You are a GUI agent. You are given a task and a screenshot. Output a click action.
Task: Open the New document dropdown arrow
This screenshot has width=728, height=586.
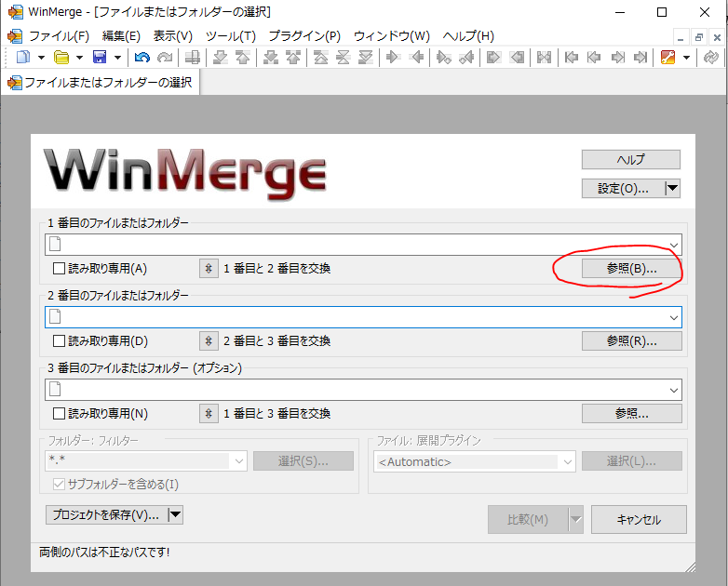(41, 58)
